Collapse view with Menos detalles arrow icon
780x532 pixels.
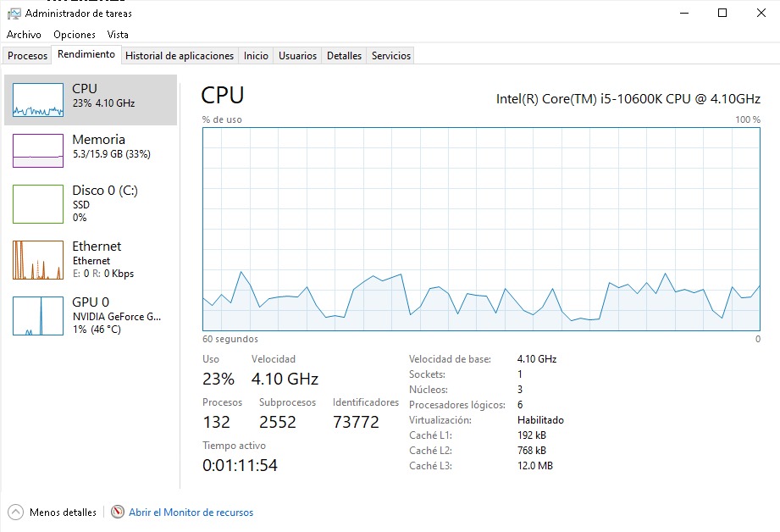coord(15,513)
